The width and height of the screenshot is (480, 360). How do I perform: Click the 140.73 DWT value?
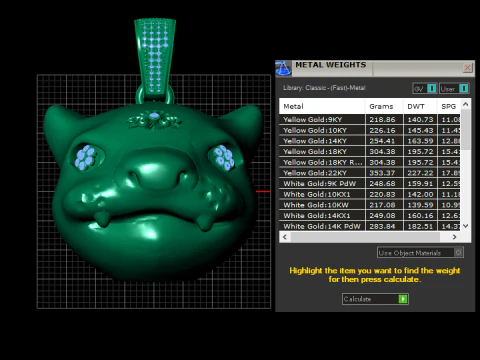pos(420,119)
